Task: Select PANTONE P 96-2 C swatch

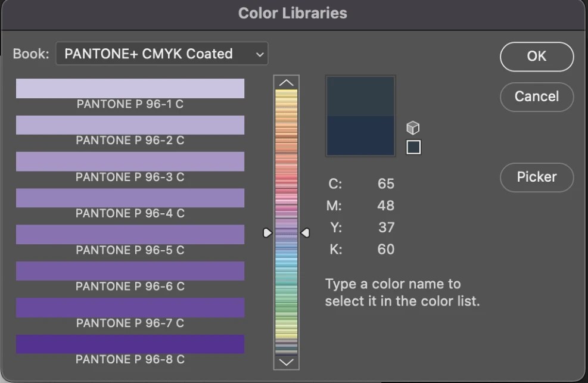Action: (x=130, y=125)
